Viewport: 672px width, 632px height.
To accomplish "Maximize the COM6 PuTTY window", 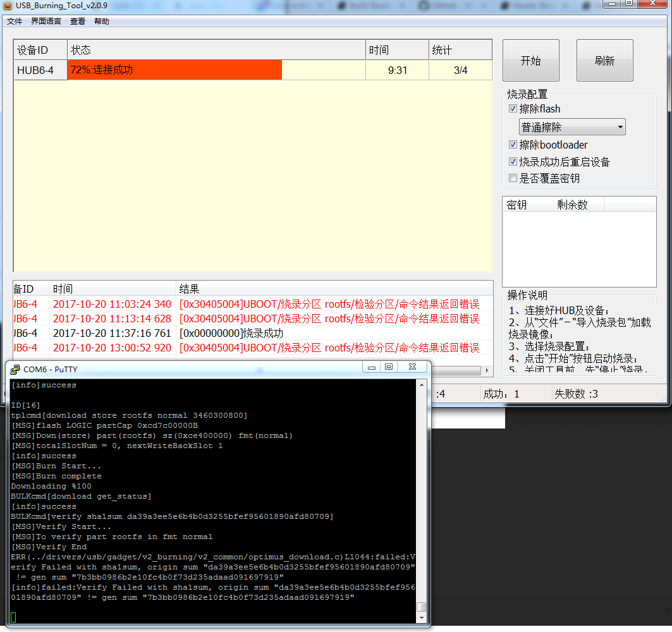I will coord(389,367).
